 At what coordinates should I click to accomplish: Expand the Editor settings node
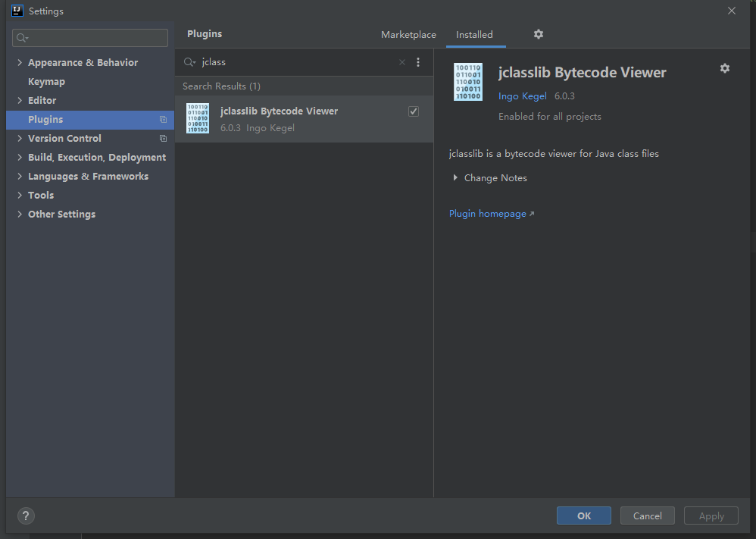[x=20, y=100]
